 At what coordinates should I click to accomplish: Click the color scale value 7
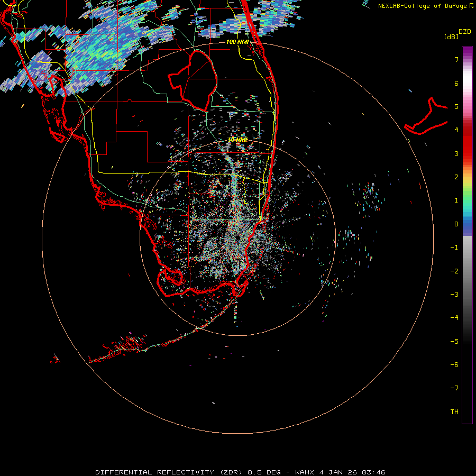pos(456,59)
